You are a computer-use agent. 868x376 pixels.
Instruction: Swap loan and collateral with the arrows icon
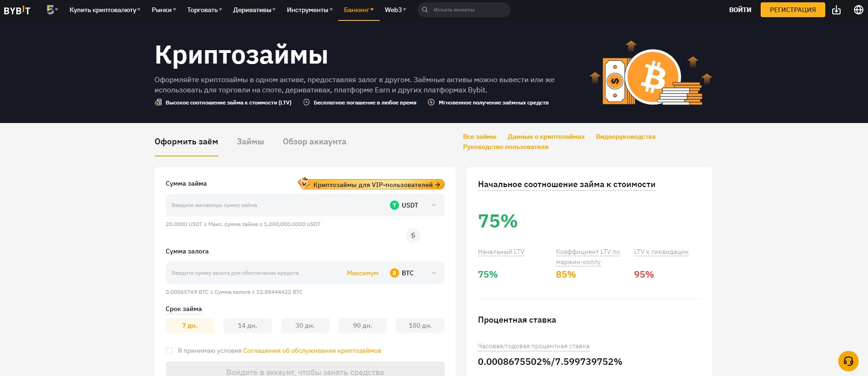pos(413,235)
